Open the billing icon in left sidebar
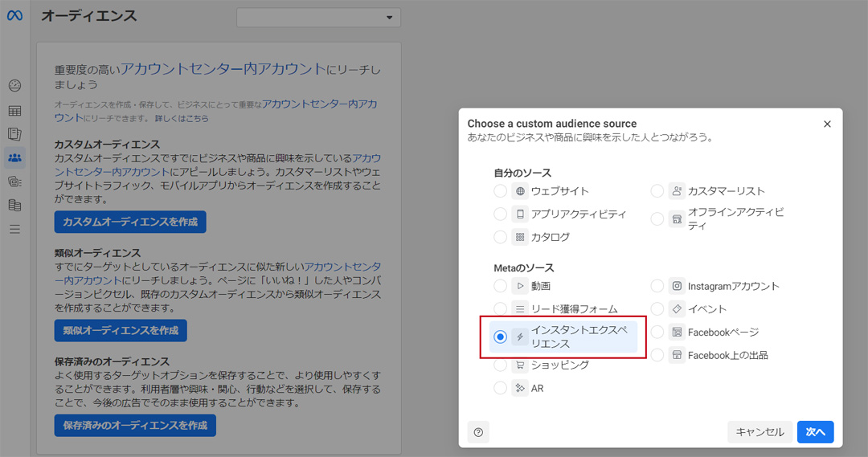This screenshot has width=868, height=457. (14, 205)
